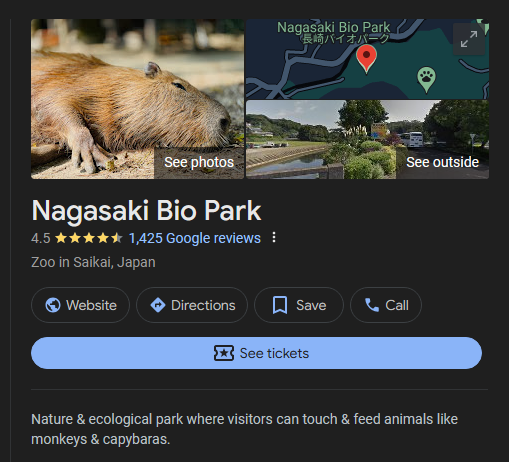Click the Zoo in Saikai, Japan text
509x462 pixels.
tap(93, 262)
